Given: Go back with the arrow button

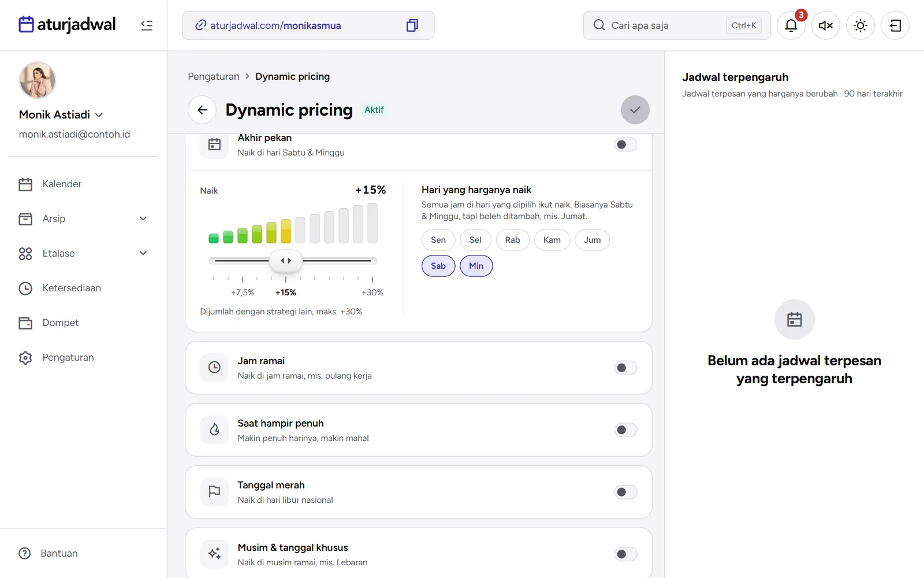Looking at the screenshot, I should coord(202,110).
